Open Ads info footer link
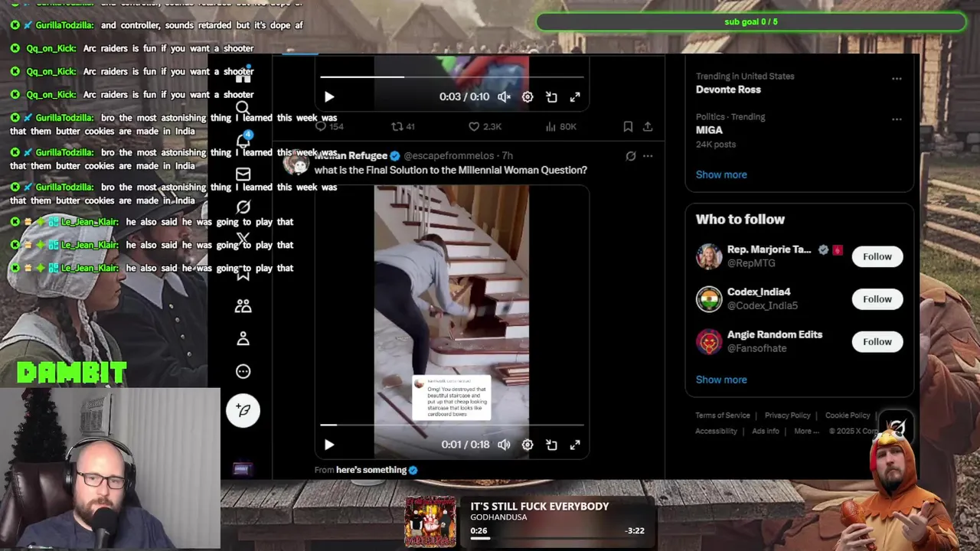980x551 pixels. coord(766,431)
